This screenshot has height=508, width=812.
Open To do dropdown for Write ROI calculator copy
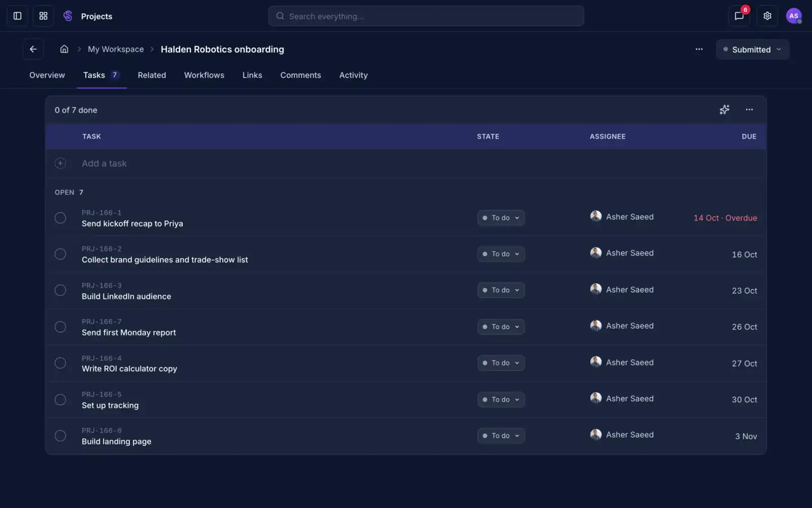501,363
